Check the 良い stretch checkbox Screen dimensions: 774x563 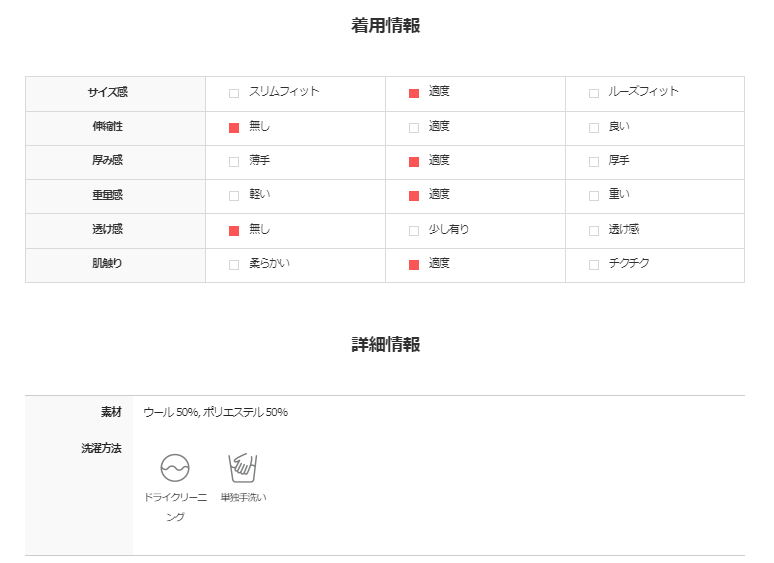(x=594, y=128)
